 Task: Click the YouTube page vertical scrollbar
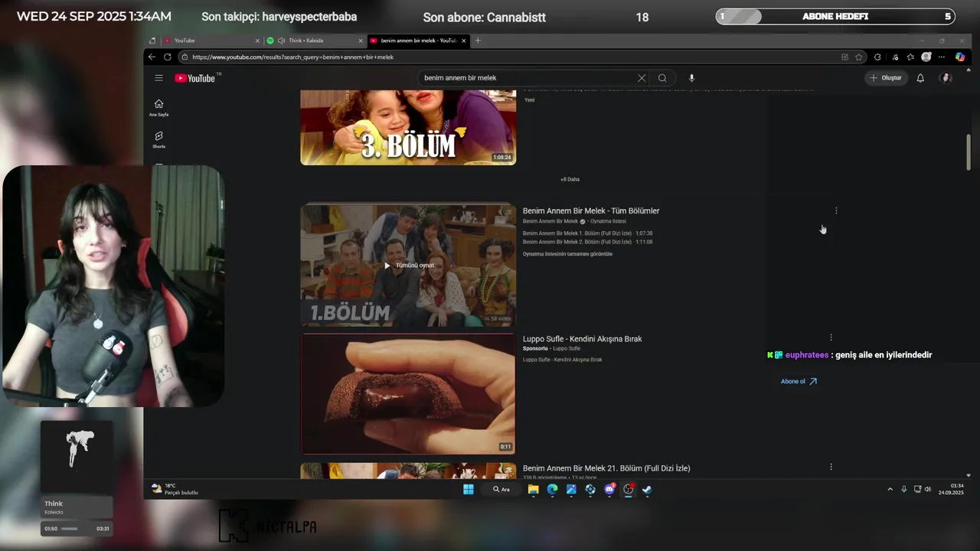coord(969,153)
